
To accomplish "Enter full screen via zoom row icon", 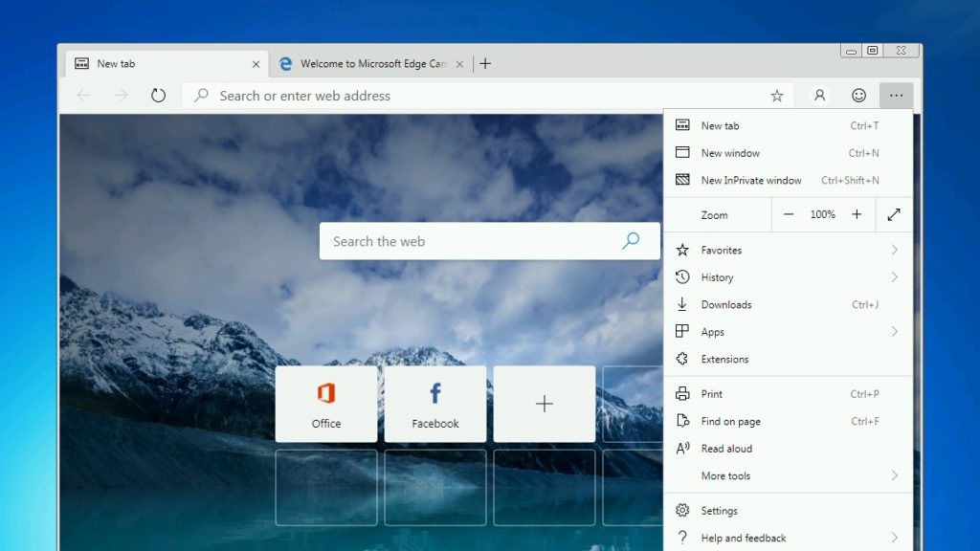I will tap(893, 215).
